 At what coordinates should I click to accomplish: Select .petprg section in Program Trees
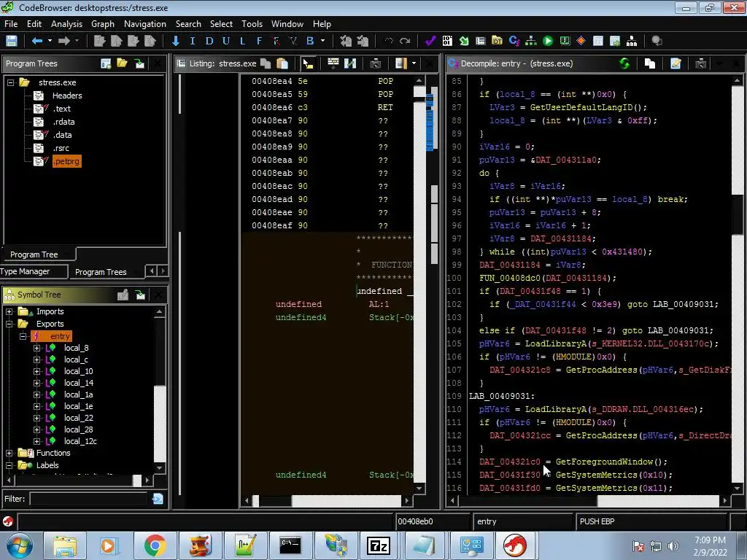66,161
